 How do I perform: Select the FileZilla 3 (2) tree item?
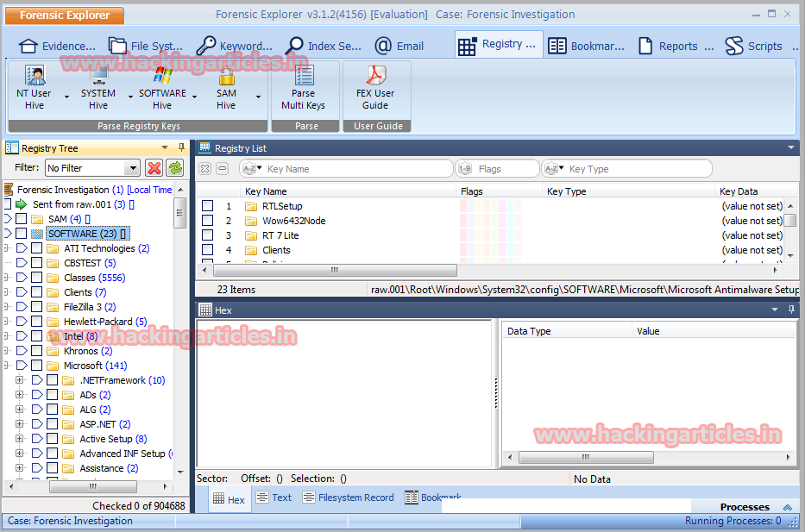click(90, 307)
